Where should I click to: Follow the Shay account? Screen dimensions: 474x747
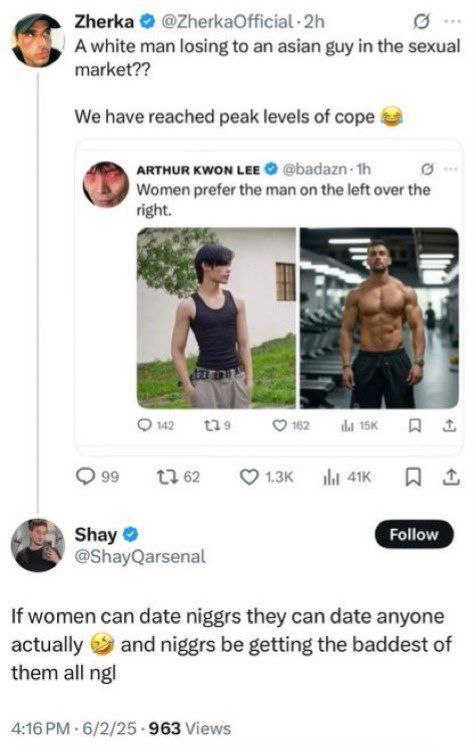[414, 534]
